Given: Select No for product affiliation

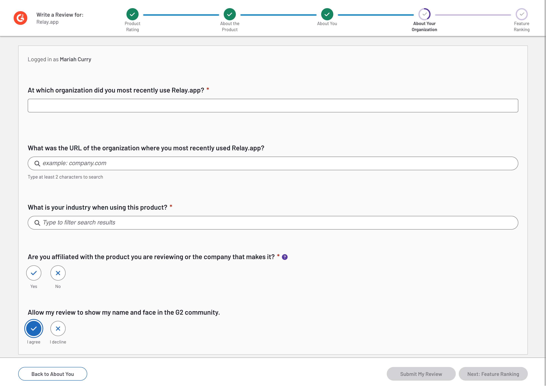Looking at the screenshot, I should 58,273.
